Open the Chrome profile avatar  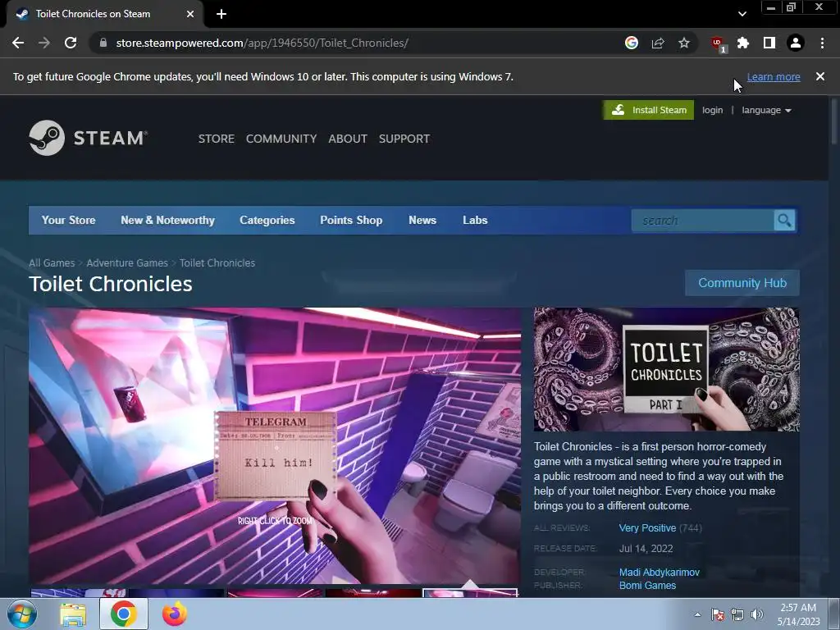click(x=796, y=43)
